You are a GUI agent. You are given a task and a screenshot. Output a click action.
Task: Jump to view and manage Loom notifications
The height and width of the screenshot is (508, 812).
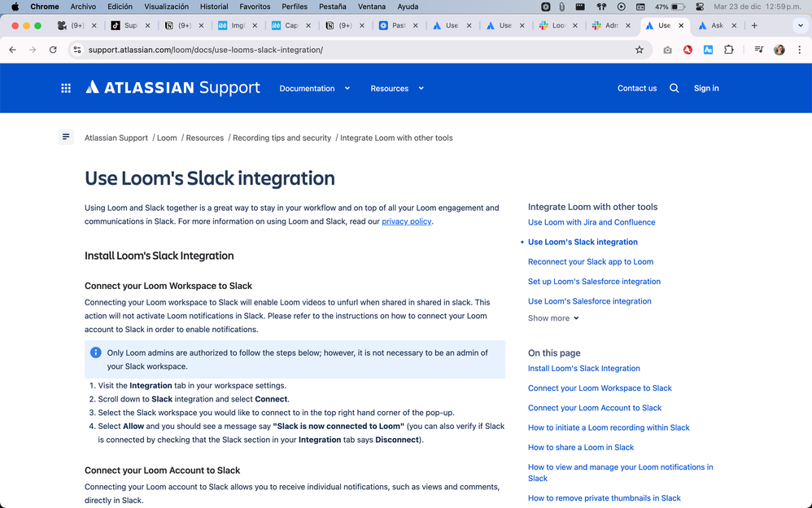(621, 473)
